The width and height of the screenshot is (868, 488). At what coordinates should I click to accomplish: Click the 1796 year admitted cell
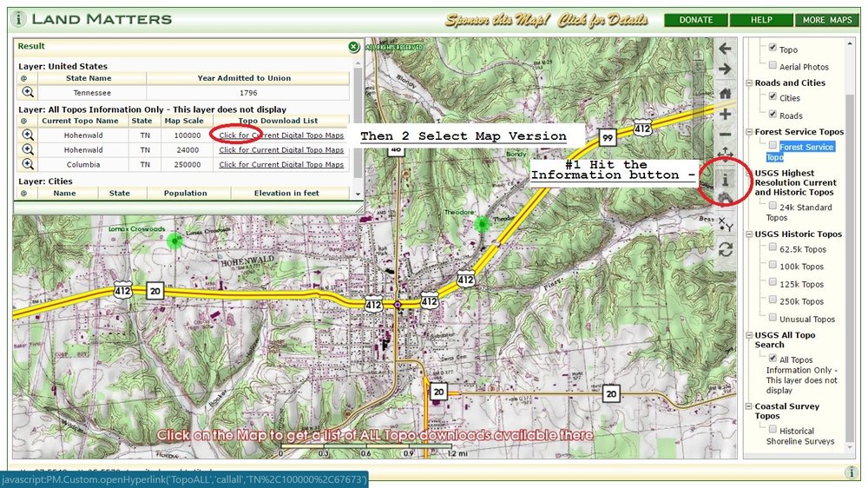248,93
